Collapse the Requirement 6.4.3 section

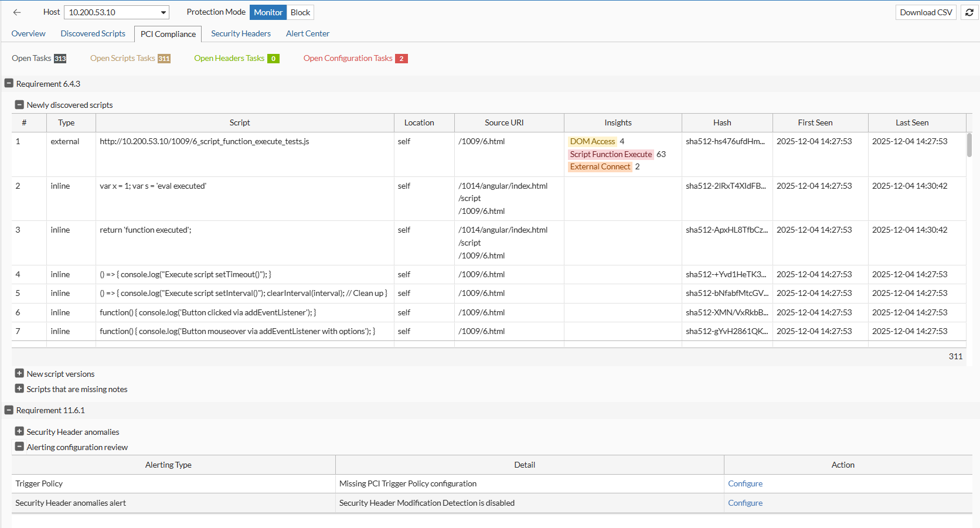[x=9, y=84]
